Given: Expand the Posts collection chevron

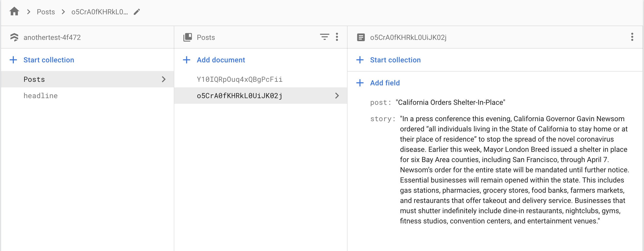Looking at the screenshot, I should [164, 79].
